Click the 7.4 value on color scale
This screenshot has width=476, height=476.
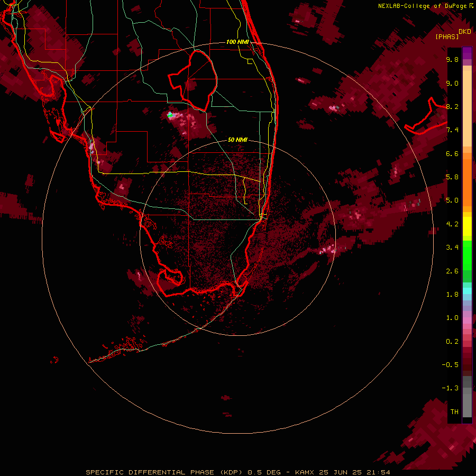tap(452, 130)
